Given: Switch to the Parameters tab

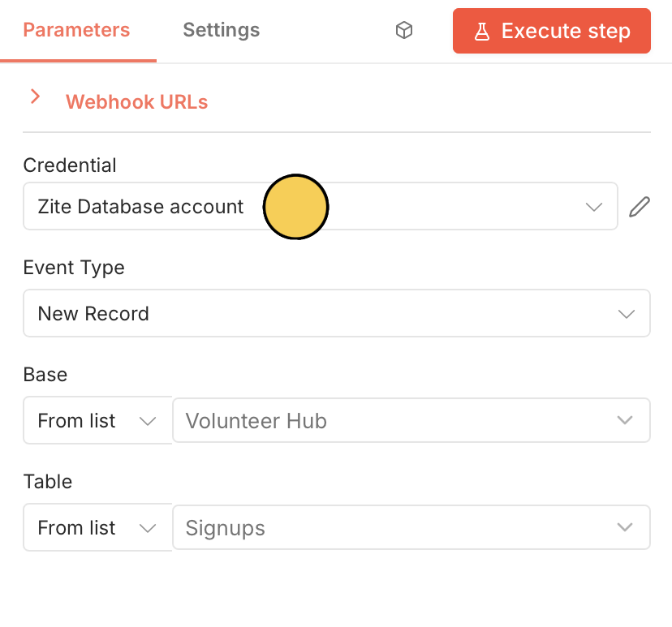Looking at the screenshot, I should [76, 31].
